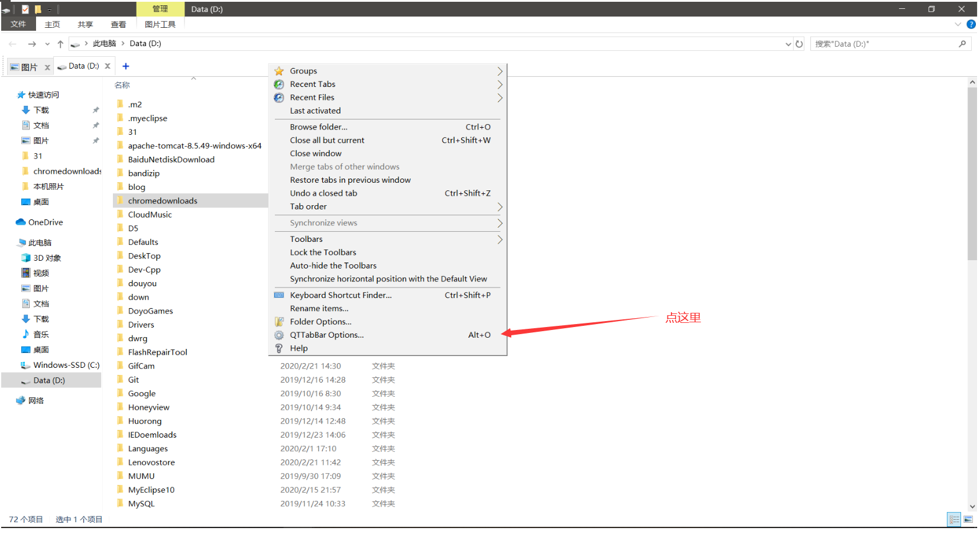Click the scroll down arrow of file list
The image size is (980, 534).
pyautogui.click(x=972, y=507)
